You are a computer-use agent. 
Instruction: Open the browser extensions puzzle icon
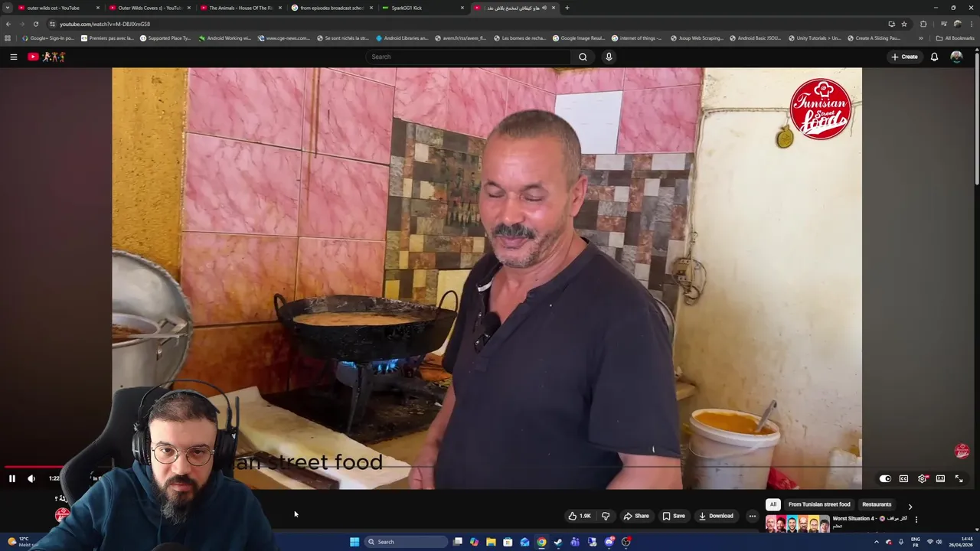click(923, 24)
